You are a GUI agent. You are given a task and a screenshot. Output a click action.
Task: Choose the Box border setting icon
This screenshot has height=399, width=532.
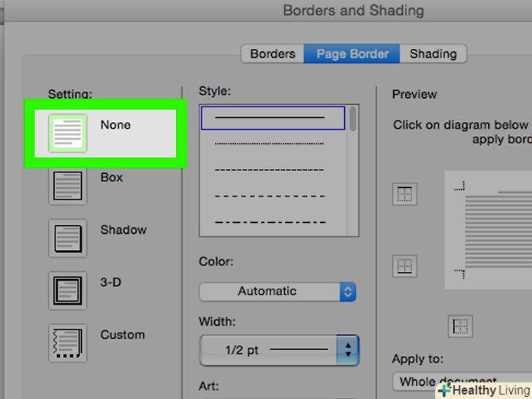coord(67,186)
